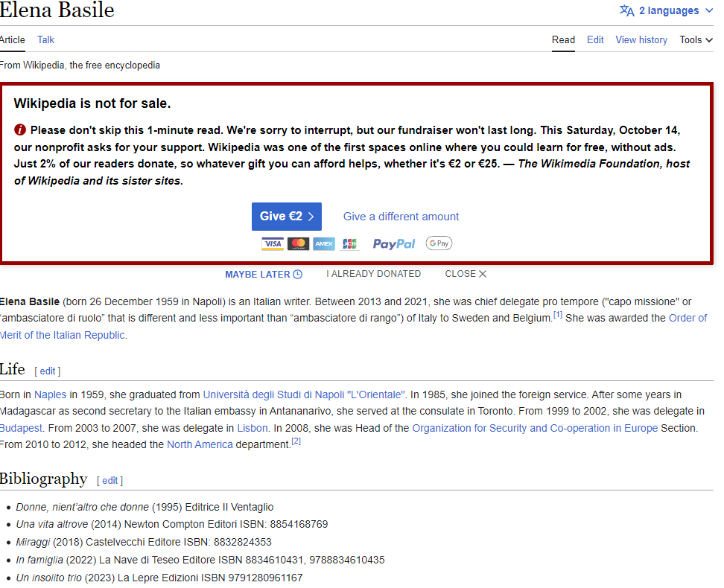The width and height of the screenshot is (724, 588).
Task: Click the 'Un insolito trio' bibliography entry
Action: pyautogui.click(x=159, y=578)
